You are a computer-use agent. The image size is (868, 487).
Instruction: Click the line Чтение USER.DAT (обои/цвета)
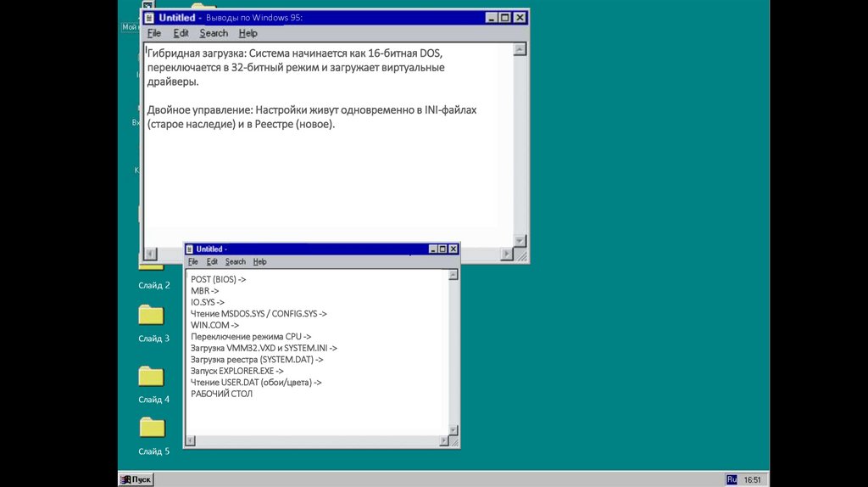click(256, 383)
